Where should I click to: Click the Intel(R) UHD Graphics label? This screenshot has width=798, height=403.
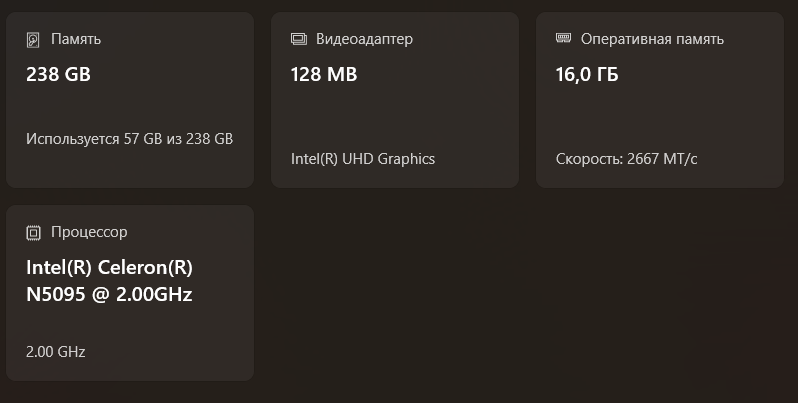pos(362,158)
